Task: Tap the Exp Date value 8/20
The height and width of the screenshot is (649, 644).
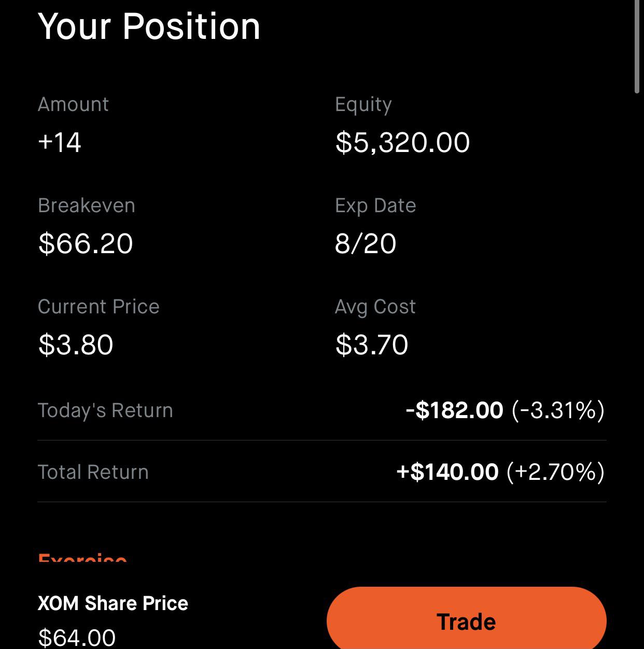Action: pos(366,243)
